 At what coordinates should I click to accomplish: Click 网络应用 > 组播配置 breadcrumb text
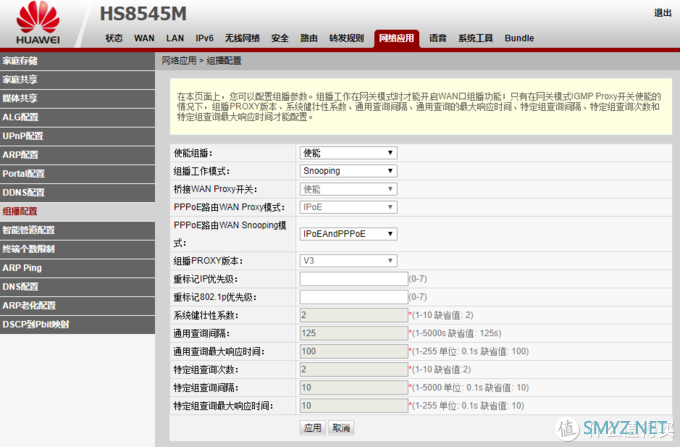(202, 61)
